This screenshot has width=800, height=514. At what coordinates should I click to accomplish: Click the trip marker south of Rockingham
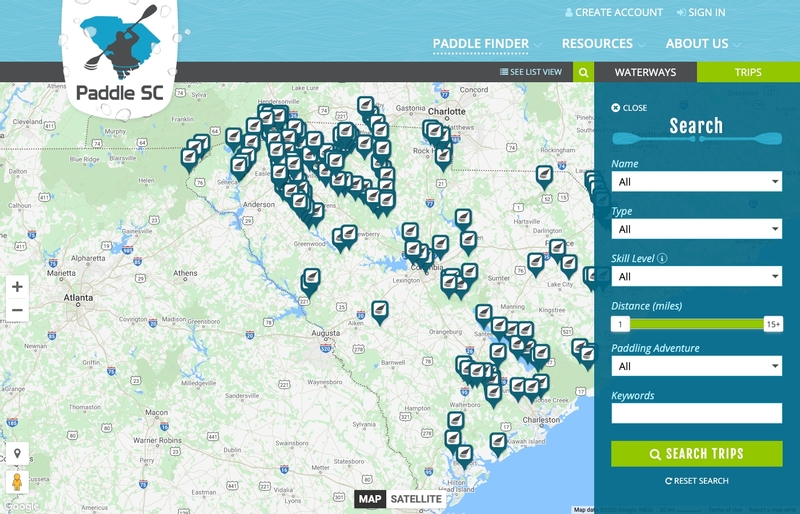coord(544,176)
